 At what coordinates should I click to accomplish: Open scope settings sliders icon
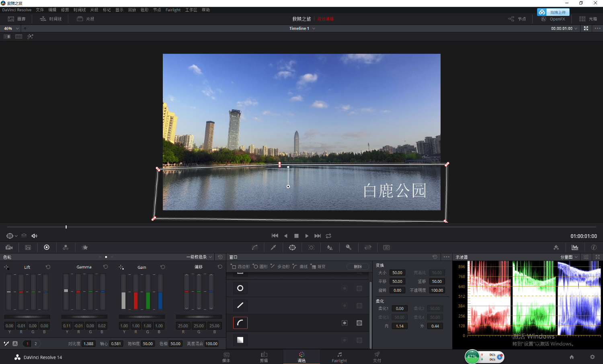click(586, 257)
